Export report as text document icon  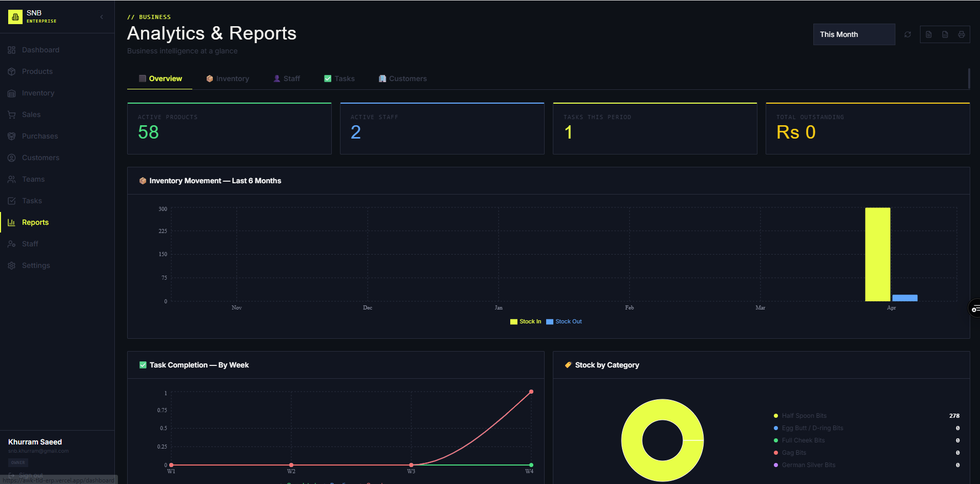(929, 34)
